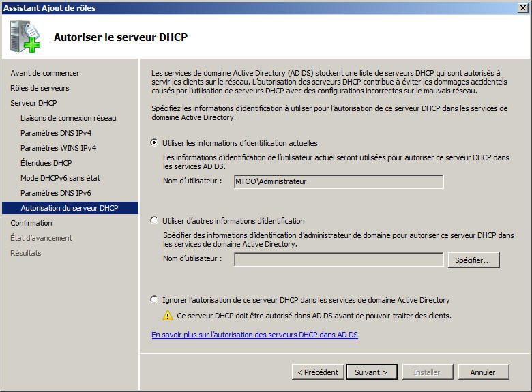Click the MTOO\Administrateur username field
Image resolution: width=532 pixels, height=392 pixels.
338,181
